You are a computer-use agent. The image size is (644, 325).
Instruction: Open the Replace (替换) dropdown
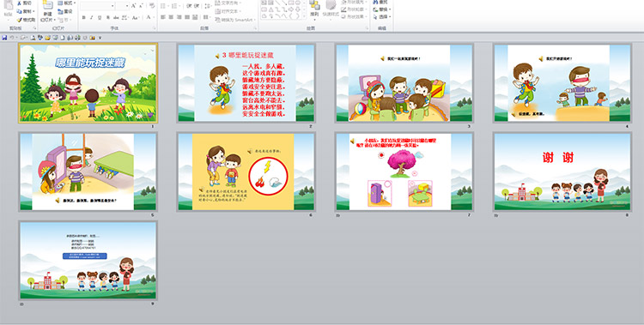click(x=382, y=9)
